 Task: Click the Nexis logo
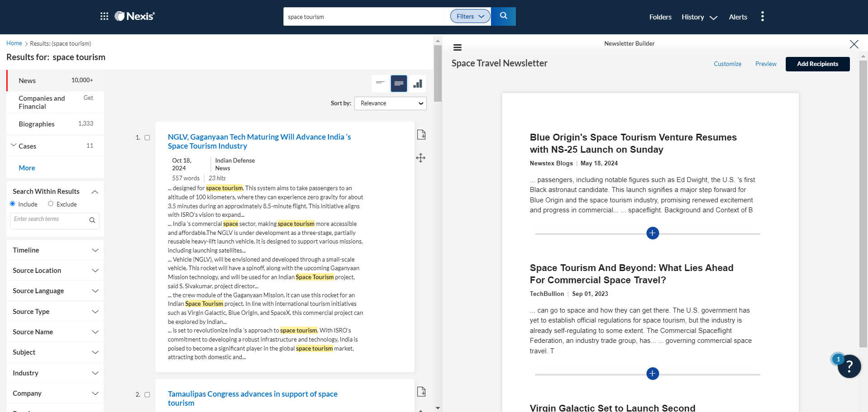(135, 16)
